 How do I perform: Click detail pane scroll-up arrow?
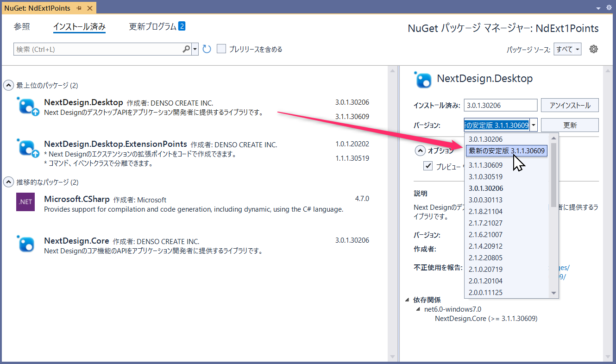tap(608, 71)
